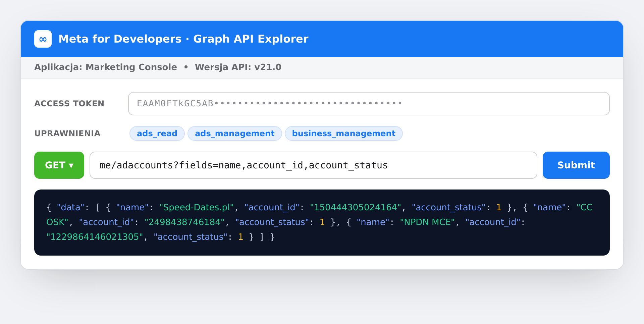Click the UPRAWNIENIA label
This screenshot has width=644, height=324.
(67, 133)
